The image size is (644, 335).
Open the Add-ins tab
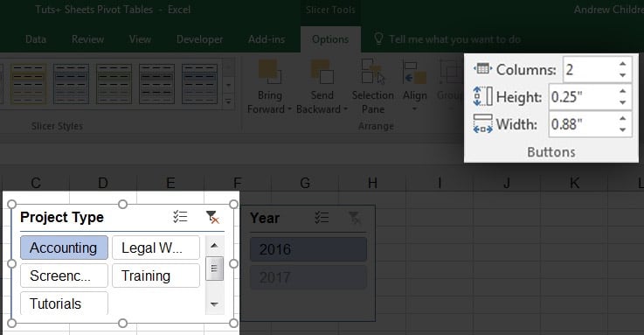[x=267, y=39]
